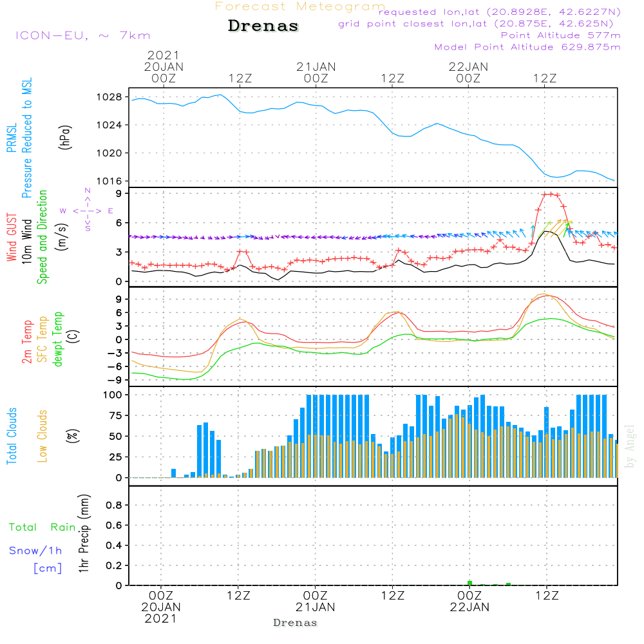Click "requested lon,lat (20.8928E, 42.6227N)" text

500,12
